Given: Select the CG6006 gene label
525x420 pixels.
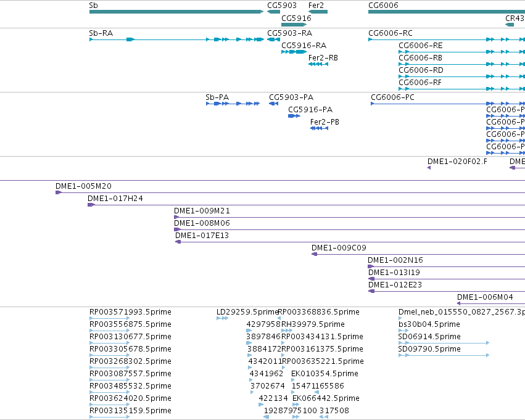Looking at the screenshot, I should (x=383, y=6).
